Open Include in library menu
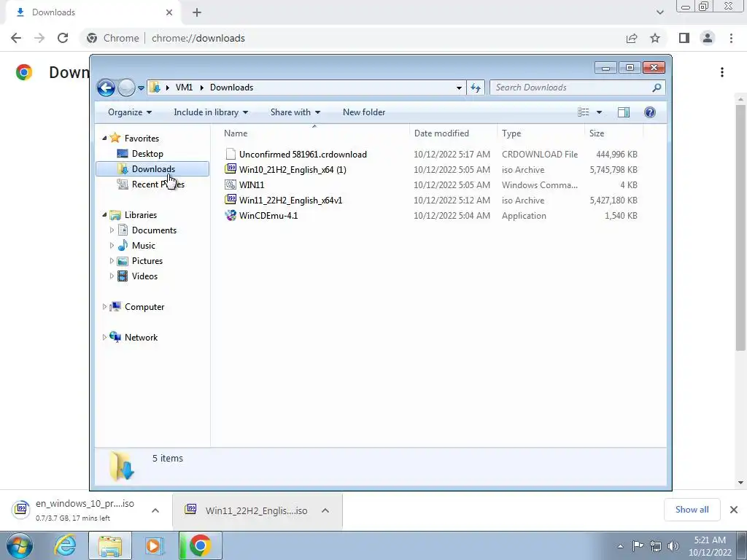The height and width of the screenshot is (560, 747). click(x=211, y=112)
